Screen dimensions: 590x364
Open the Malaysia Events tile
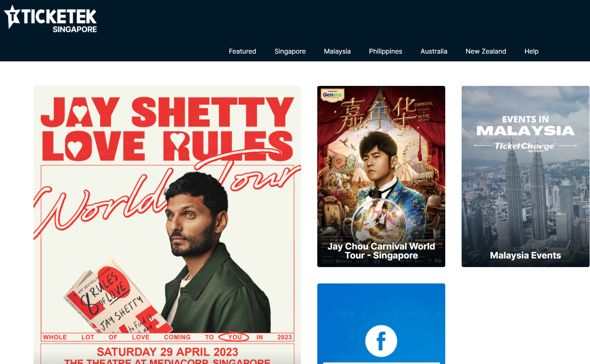[x=525, y=176]
